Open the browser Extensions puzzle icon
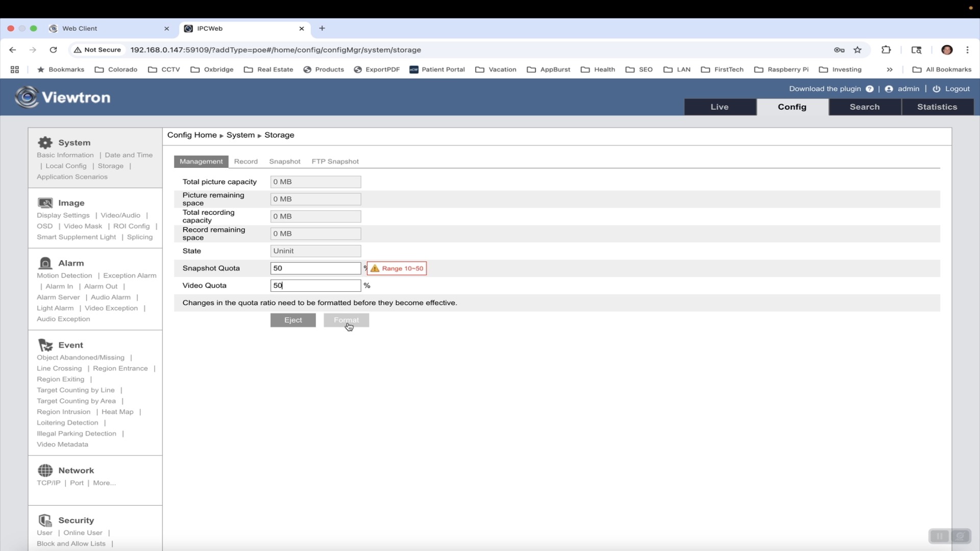Screen dimensions: 980x551 [x=886, y=50]
